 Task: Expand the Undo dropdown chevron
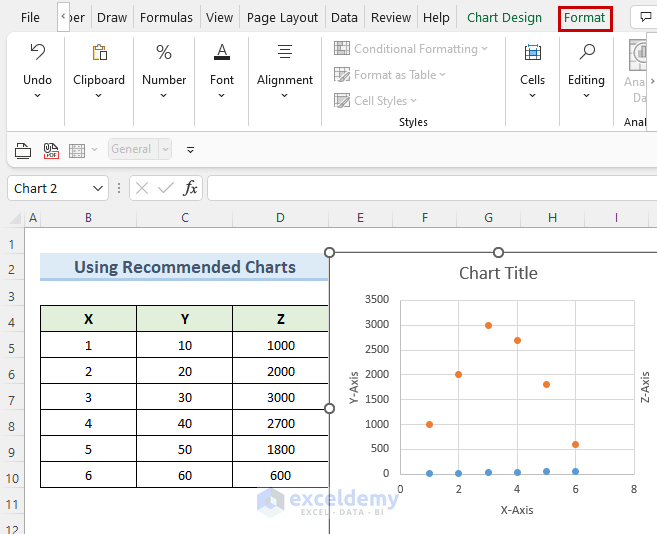coord(37,96)
